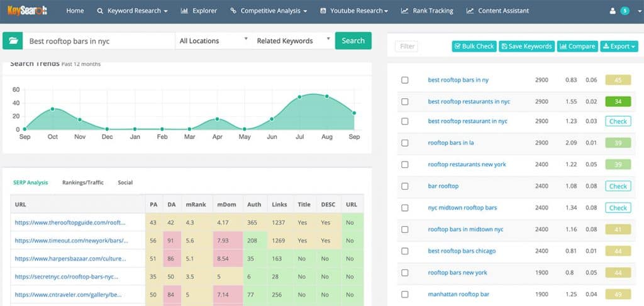The image size is (644, 306).
Task: Click the Youtube Research icon
Action: point(323,11)
